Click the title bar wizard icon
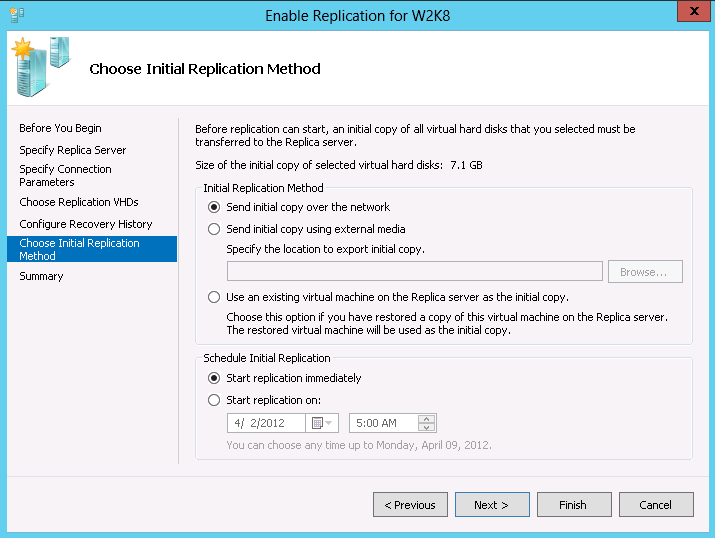Image resolution: width=715 pixels, height=538 pixels. [x=16, y=15]
